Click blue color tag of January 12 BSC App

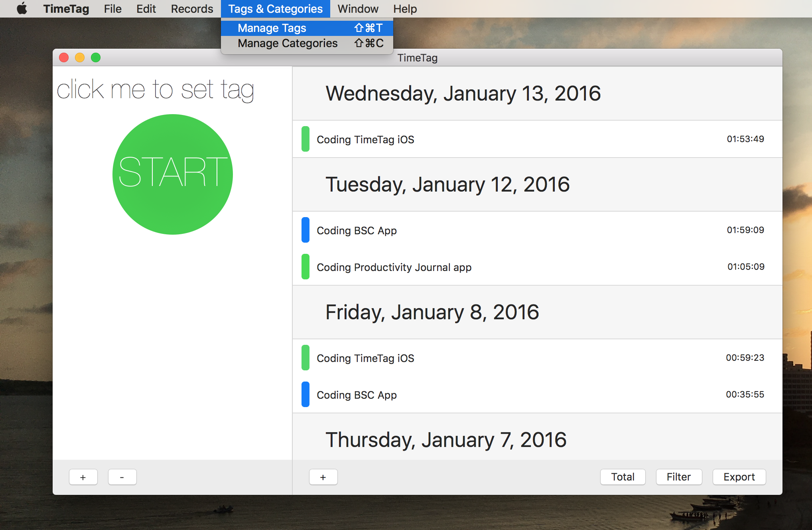pyautogui.click(x=305, y=230)
